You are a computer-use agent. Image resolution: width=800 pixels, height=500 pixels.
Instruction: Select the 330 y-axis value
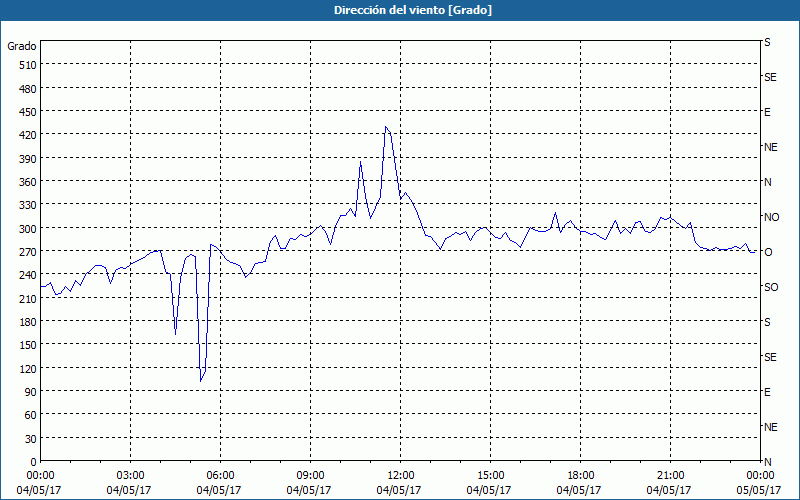coord(28,205)
